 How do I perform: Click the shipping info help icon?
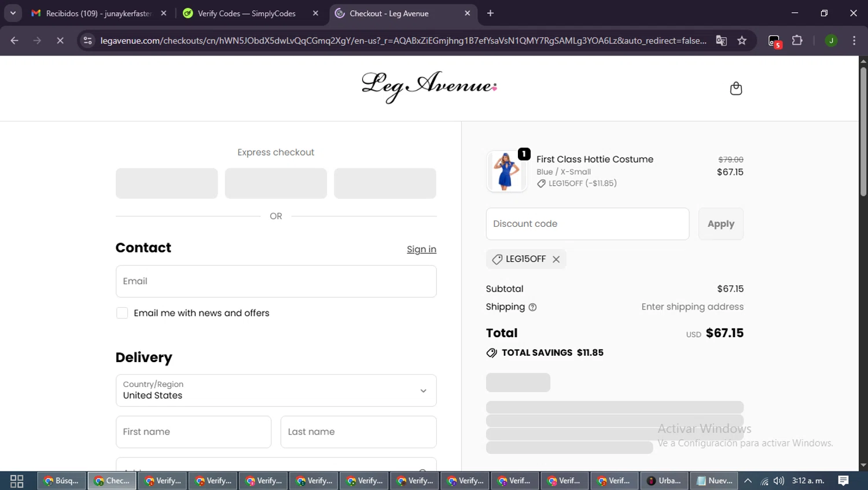(532, 307)
